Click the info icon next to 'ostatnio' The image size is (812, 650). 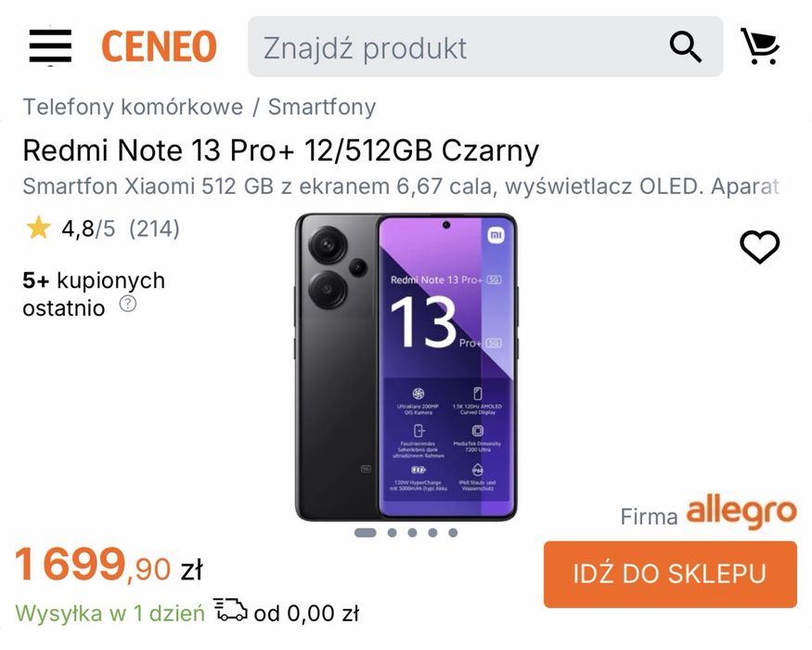(x=128, y=304)
